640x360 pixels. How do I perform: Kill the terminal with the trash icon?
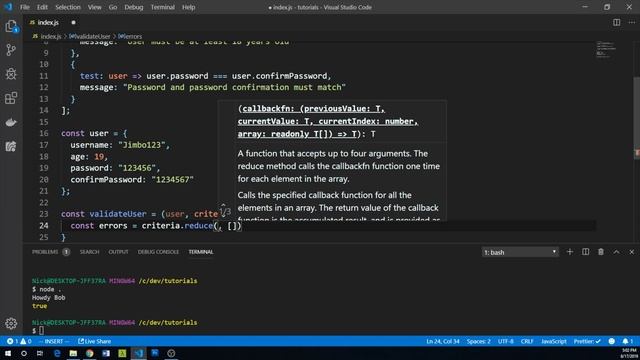601,252
